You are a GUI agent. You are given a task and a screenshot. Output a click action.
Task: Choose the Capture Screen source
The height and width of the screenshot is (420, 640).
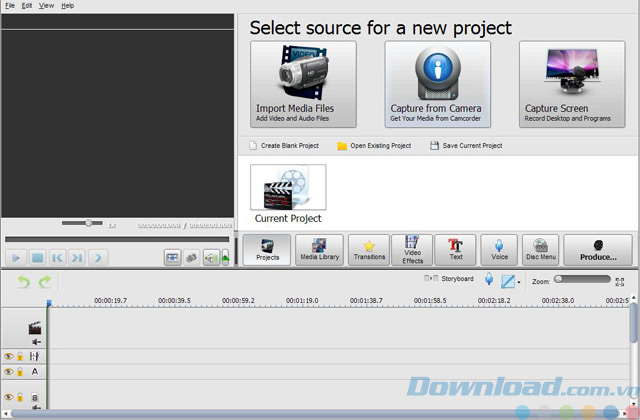pyautogui.click(x=572, y=84)
